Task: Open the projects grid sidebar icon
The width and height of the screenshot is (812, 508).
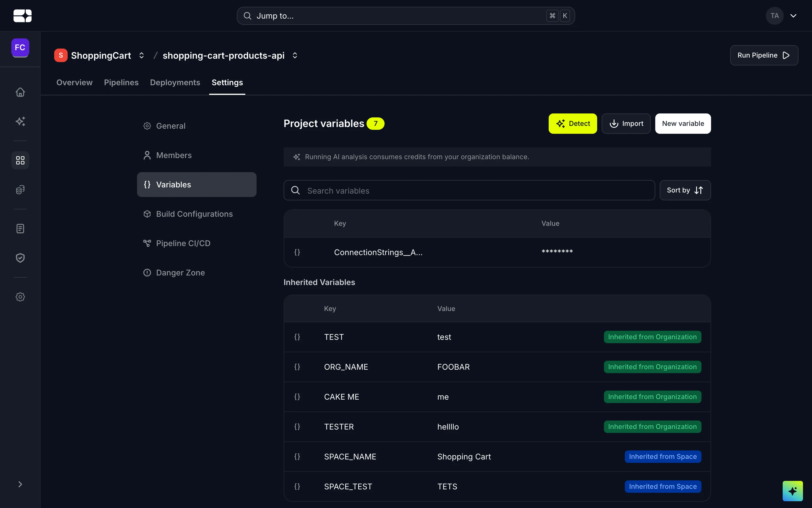Action: pyautogui.click(x=20, y=160)
